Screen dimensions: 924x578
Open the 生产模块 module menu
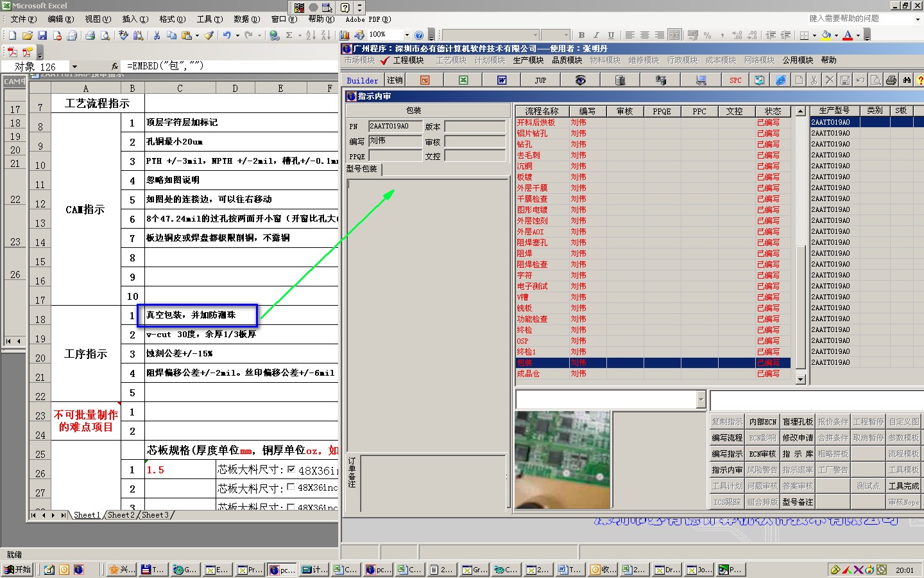coord(528,60)
